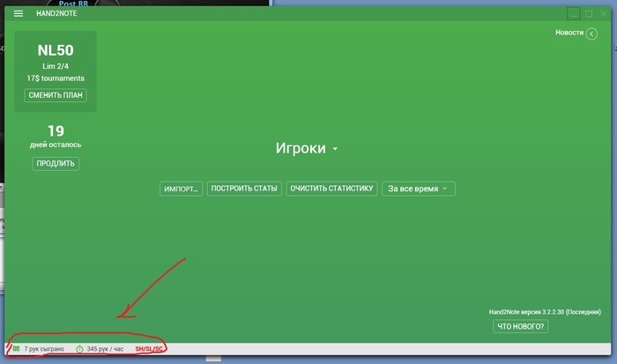Click 'Lim 2/4' plan text

(x=56, y=66)
